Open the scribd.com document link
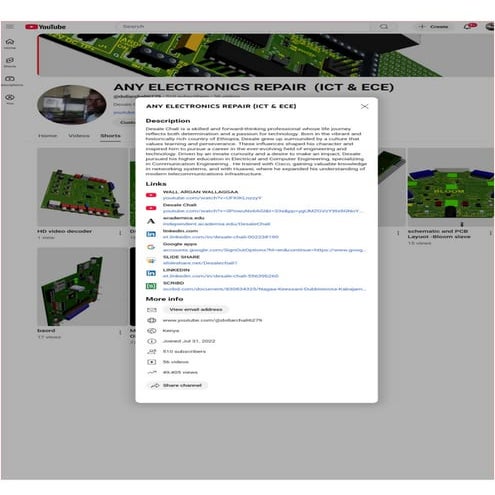This screenshot has width=495, height=495. [264, 289]
